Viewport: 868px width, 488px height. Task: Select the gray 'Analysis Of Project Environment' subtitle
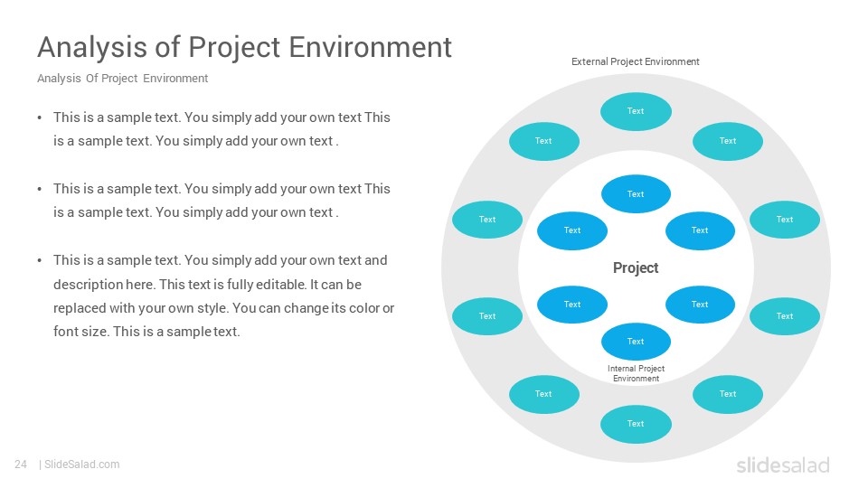pyautogui.click(x=122, y=78)
